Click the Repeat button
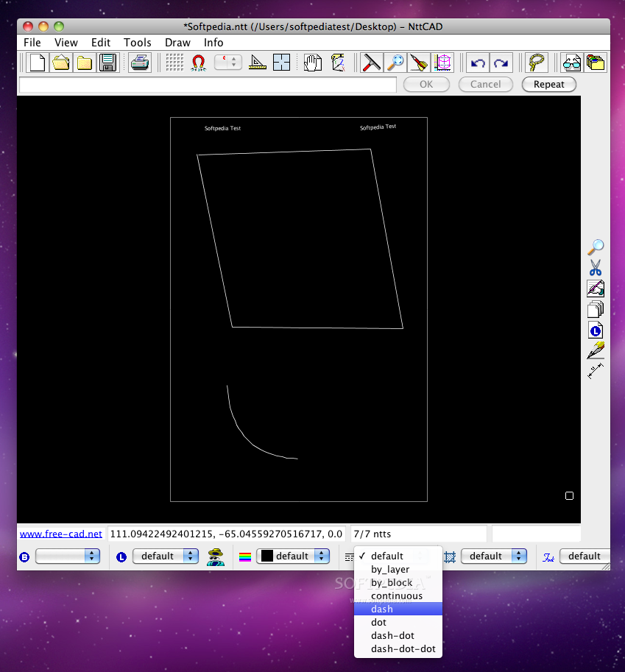The width and height of the screenshot is (625, 672). [548, 85]
